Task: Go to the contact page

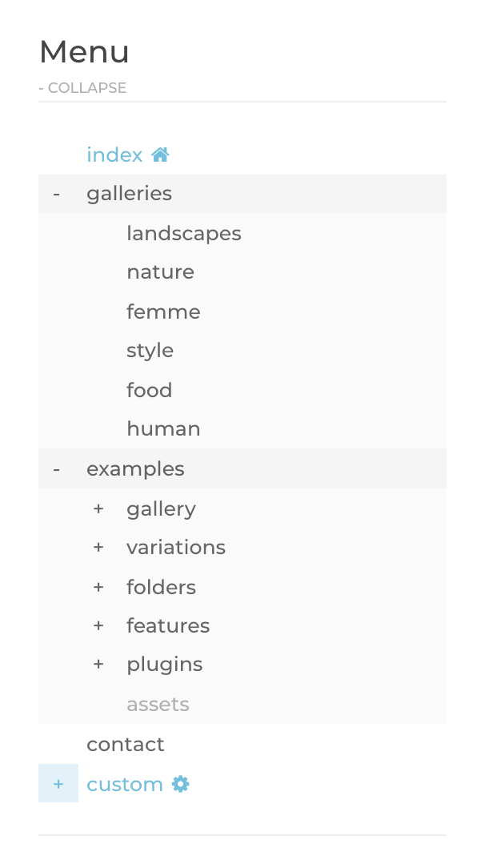Action: click(125, 745)
